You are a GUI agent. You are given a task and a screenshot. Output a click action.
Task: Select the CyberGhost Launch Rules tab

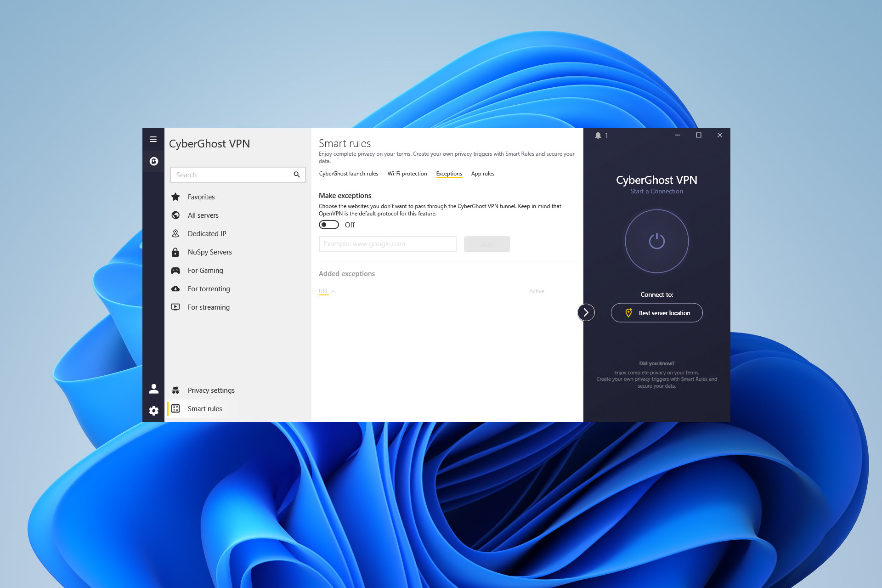pos(349,173)
